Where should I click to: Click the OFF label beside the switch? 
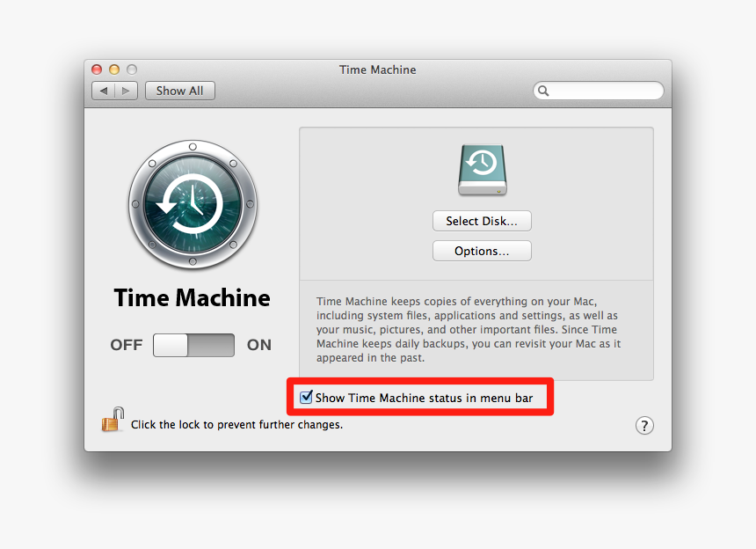click(x=127, y=345)
